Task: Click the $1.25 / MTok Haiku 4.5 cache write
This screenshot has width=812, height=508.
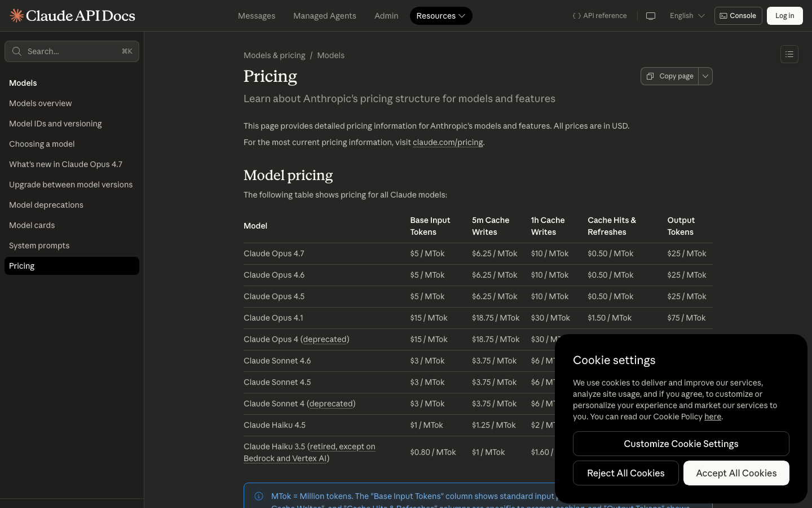Action: pos(494,425)
